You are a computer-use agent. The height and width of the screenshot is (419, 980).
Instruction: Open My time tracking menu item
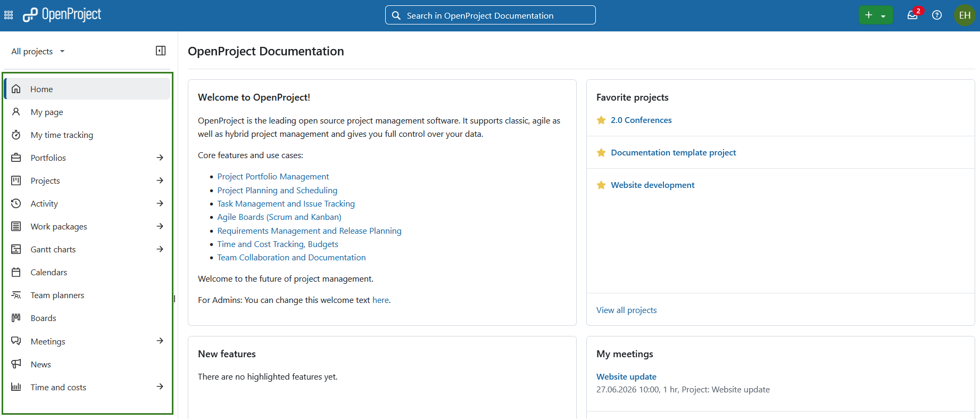point(87,135)
